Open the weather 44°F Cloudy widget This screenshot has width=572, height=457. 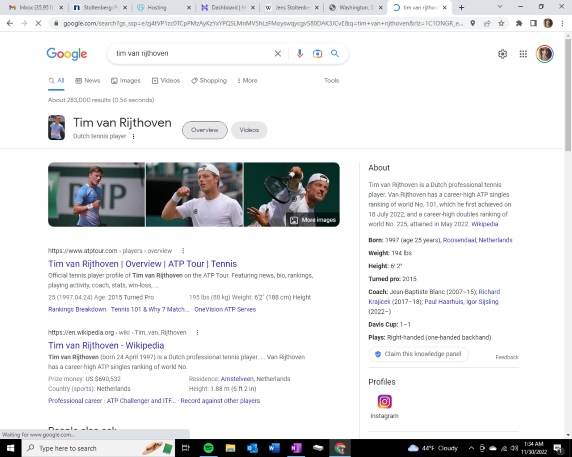click(433, 448)
